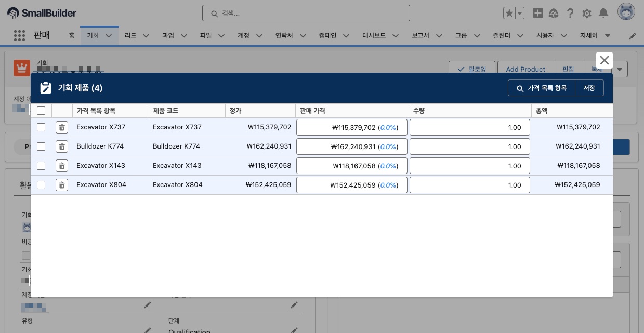This screenshot has height=333, width=644.
Task: Click the quantity field for Bulldozer K774
Action: click(469, 146)
